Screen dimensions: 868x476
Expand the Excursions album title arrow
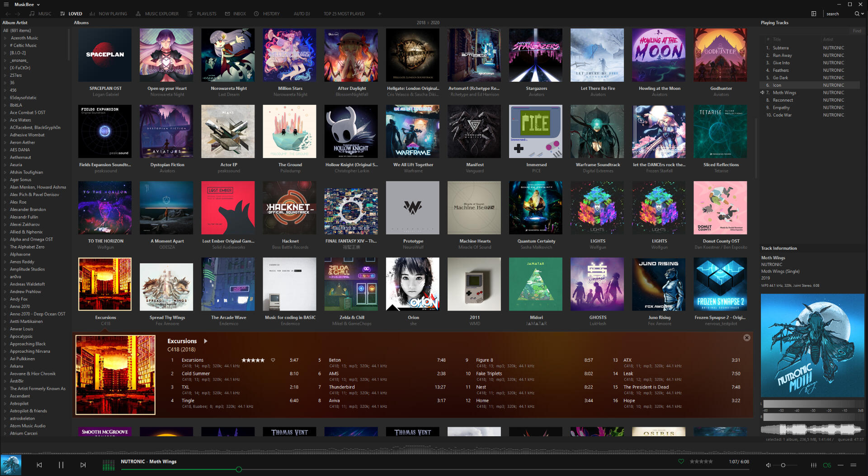[x=206, y=341]
